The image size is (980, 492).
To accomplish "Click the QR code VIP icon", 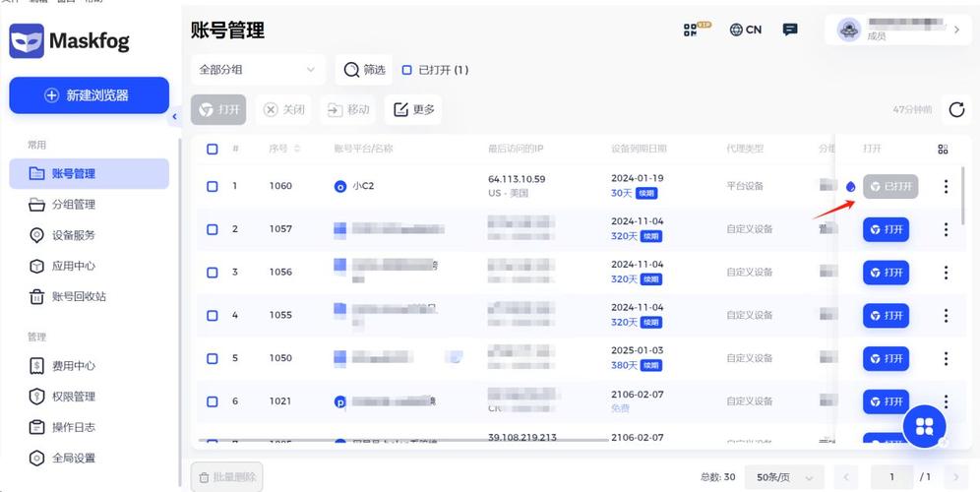I will 697,30.
